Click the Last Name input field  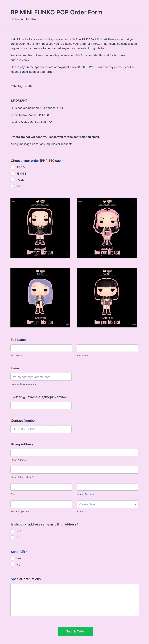[108, 348]
